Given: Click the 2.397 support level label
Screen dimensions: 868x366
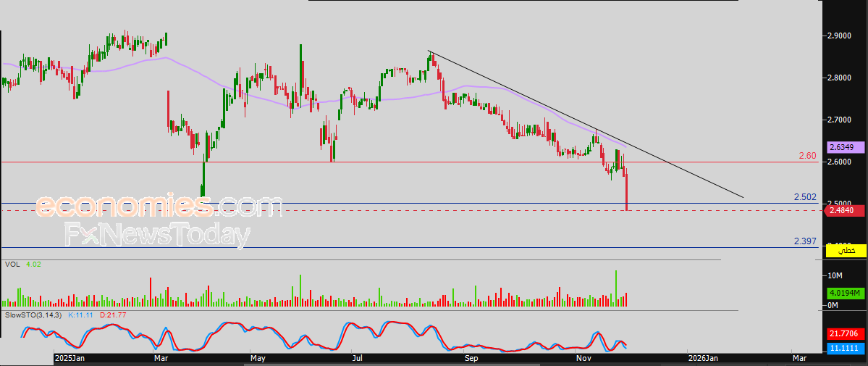Looking at the screenshot, I should tap(806, 241).
